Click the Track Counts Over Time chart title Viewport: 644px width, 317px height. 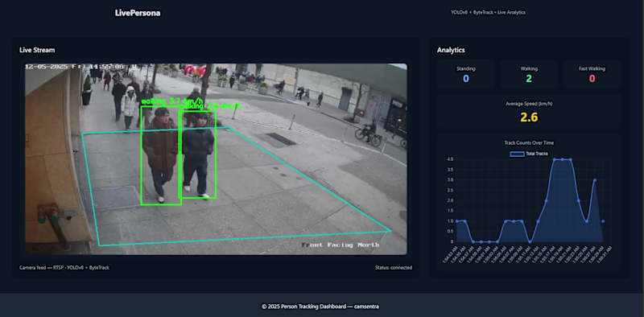point(529,142)
